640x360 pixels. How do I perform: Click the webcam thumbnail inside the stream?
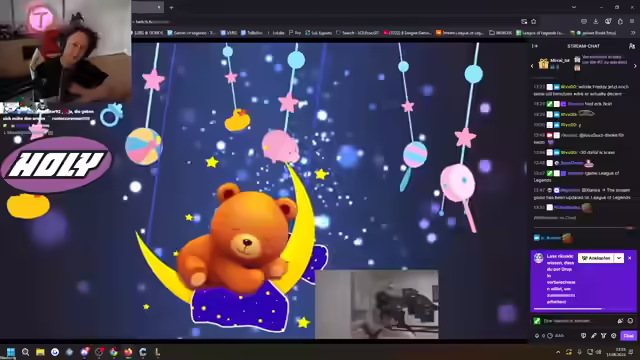tap(377, 304)
